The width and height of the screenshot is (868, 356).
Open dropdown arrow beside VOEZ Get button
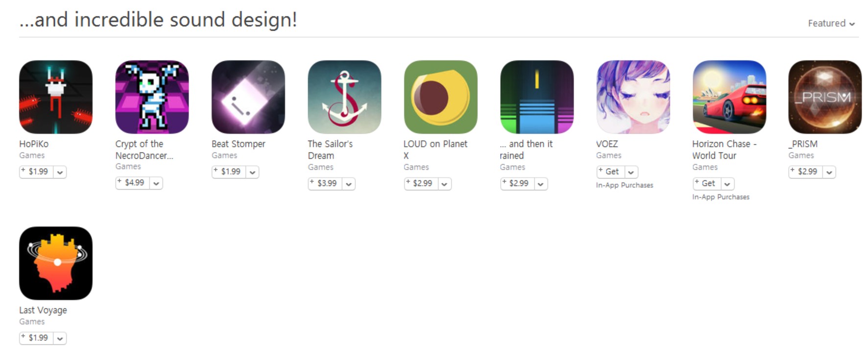pyautogui.click(x=631, y=172)
